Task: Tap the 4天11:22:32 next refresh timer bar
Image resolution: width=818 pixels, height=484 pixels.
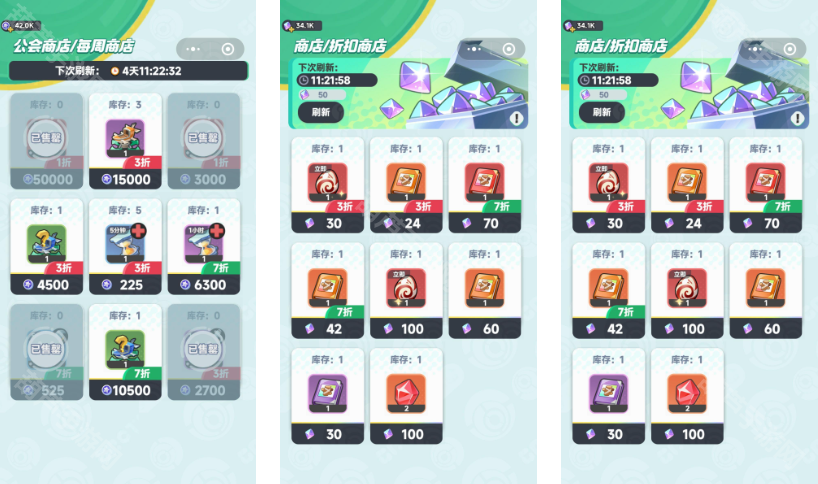Action: tap(128, 71)
